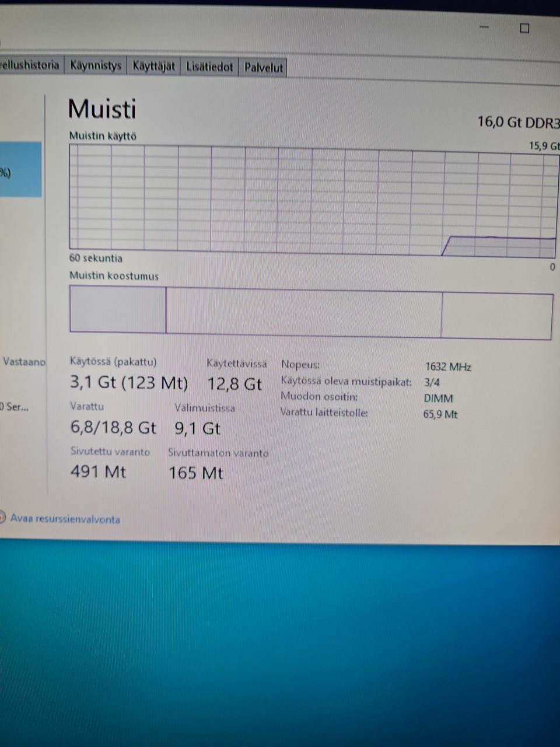
Task: Select the highlighted memory item in the sidebar
Action: tap(20, 169)
